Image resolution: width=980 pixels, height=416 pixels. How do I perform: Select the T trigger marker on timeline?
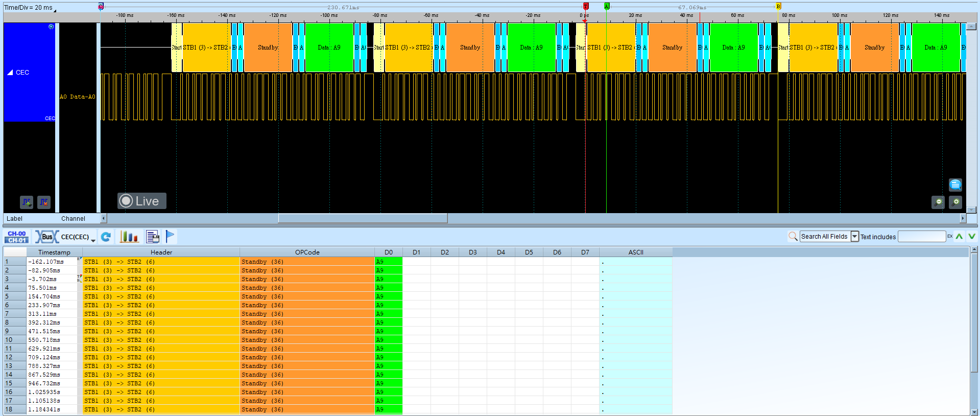pyautogui.click(x=586, y=6)
